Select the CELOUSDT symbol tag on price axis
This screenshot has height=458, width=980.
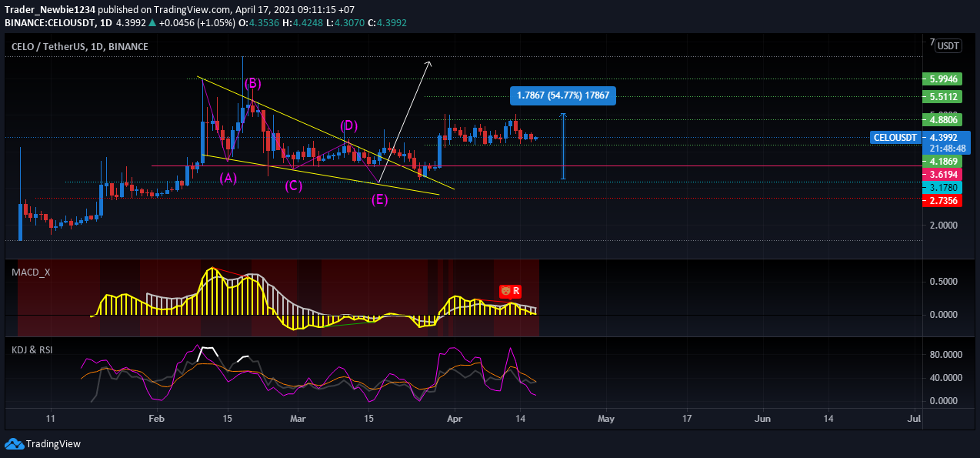coord(895,138)
